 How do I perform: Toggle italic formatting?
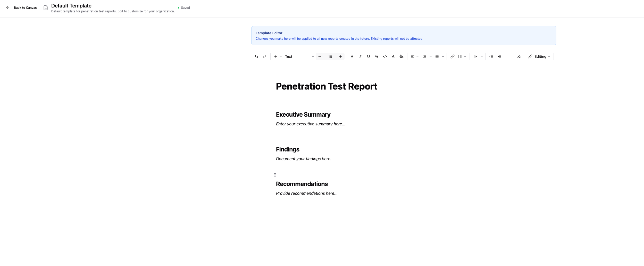pos(360,57)
